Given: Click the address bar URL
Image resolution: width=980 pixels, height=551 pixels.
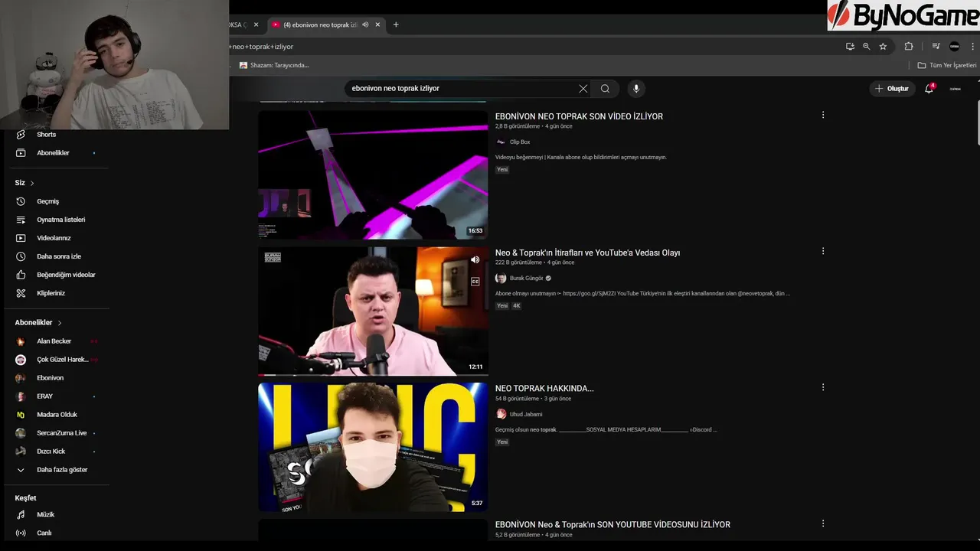Looking at the screenshot, I should 262,47.
